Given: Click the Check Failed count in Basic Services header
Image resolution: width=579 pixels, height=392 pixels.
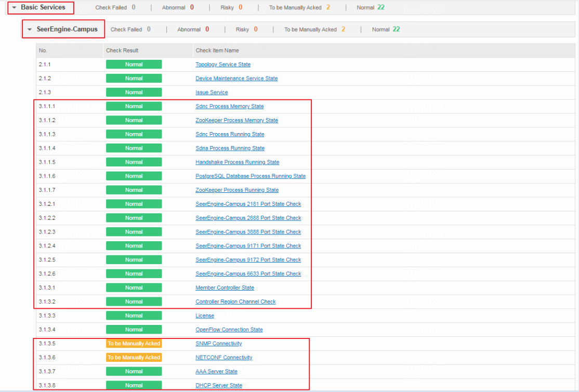Looking at the screenshot, I should 133,7.
